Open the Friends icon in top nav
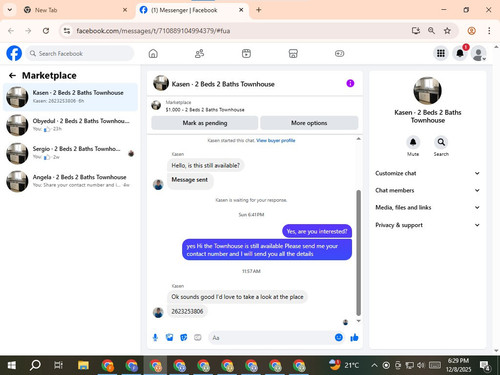 pos(199,53)
